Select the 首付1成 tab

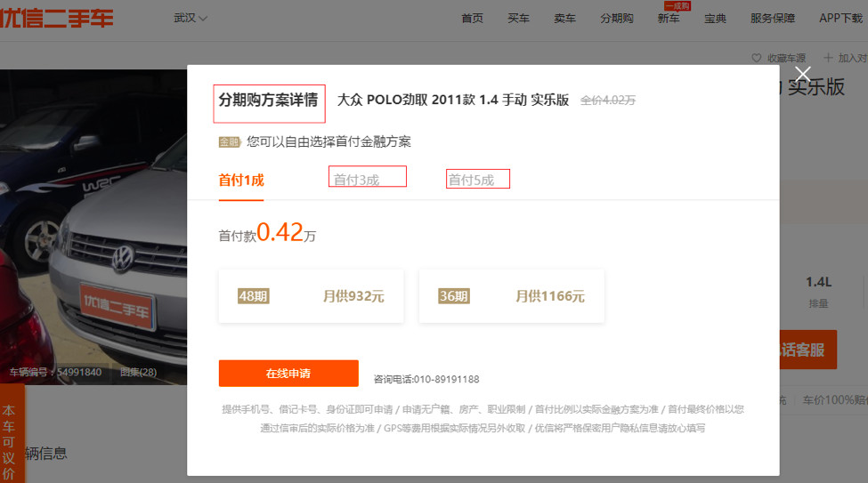pos(241,181)
